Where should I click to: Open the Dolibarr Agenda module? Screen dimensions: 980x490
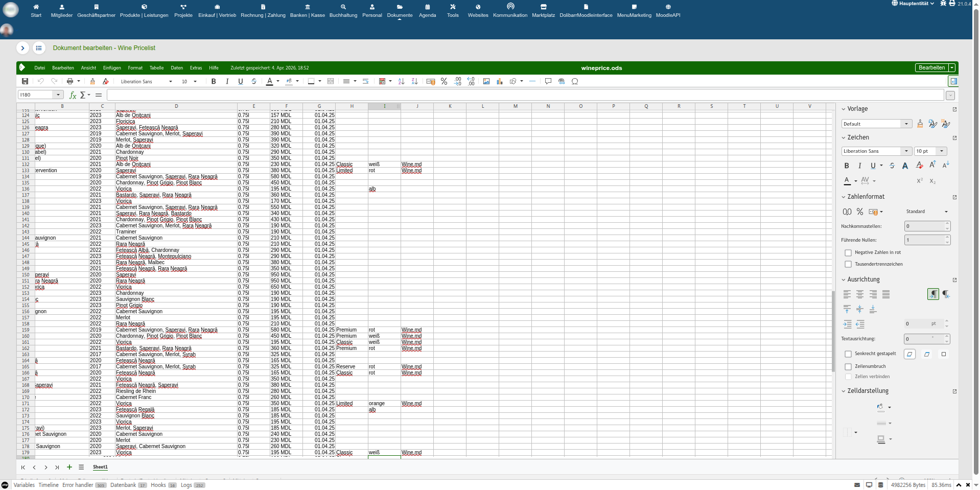(428, 11)
